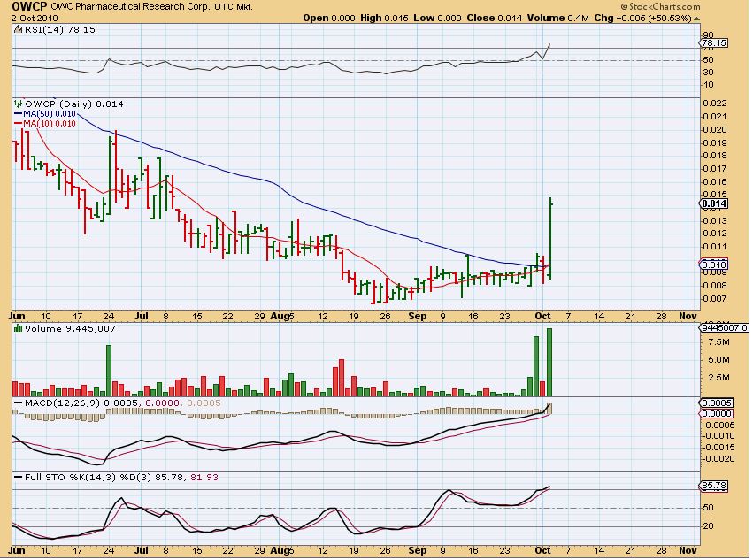
Task: Click the 81.93 stochastic %D value
Action: 204,478
